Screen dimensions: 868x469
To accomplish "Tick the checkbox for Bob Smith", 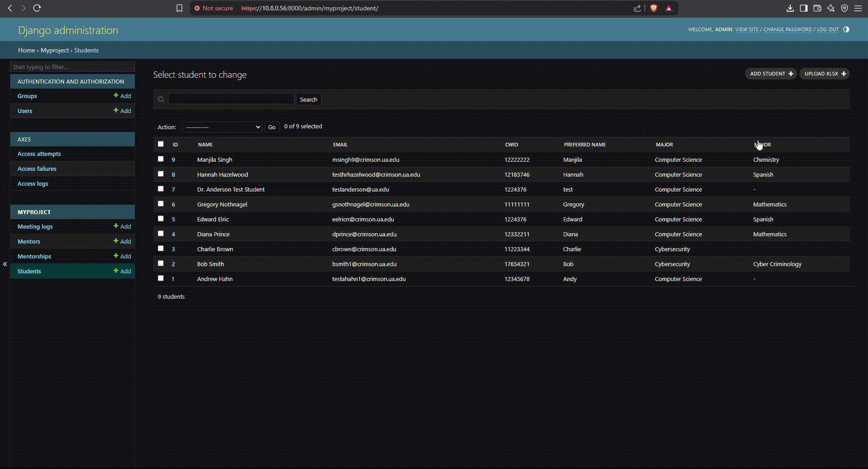I will [x=160, y=263].
